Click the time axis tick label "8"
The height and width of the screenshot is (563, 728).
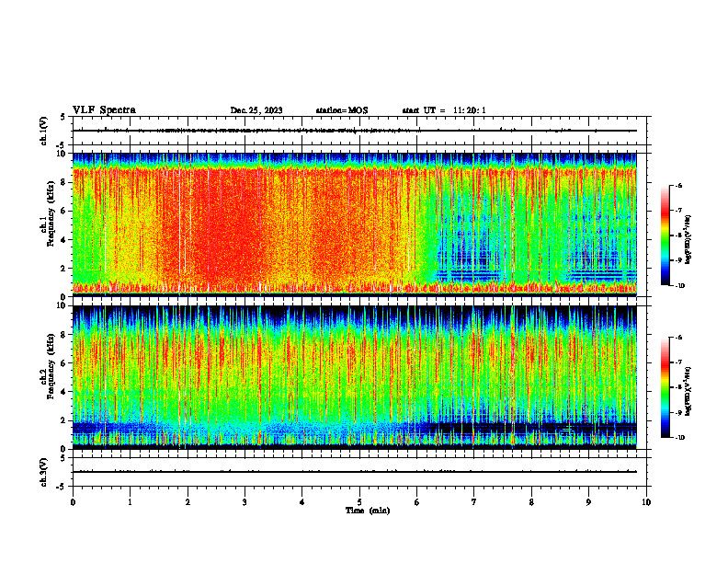pyautogui.click(x=531, y=502)
